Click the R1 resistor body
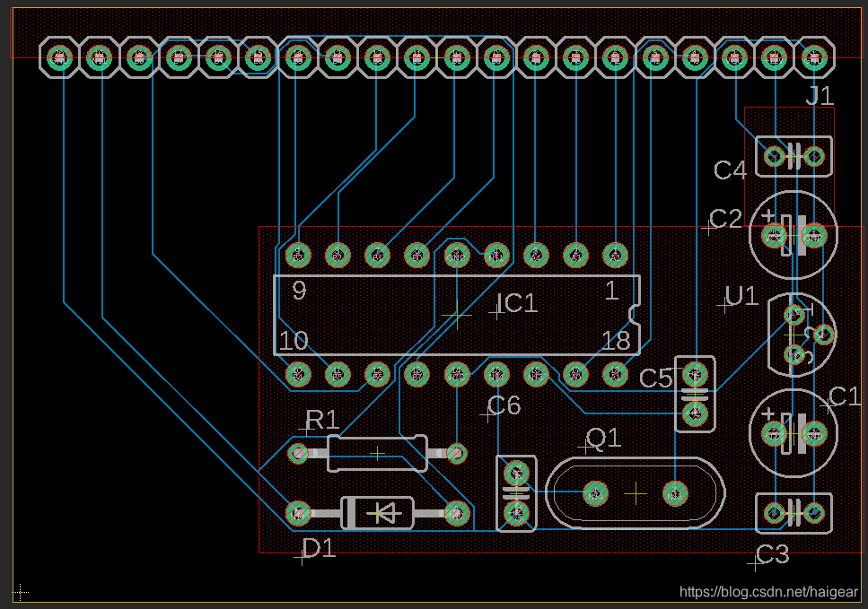Image resolution: width=868 pixels, height=609 pixels. 377,454
